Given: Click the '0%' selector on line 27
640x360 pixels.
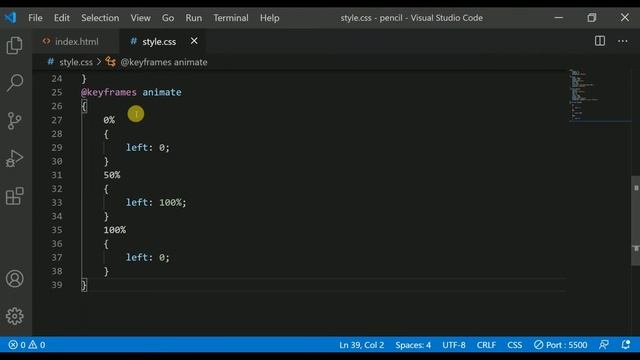Looking at the screenshot, I should (109, 120).
